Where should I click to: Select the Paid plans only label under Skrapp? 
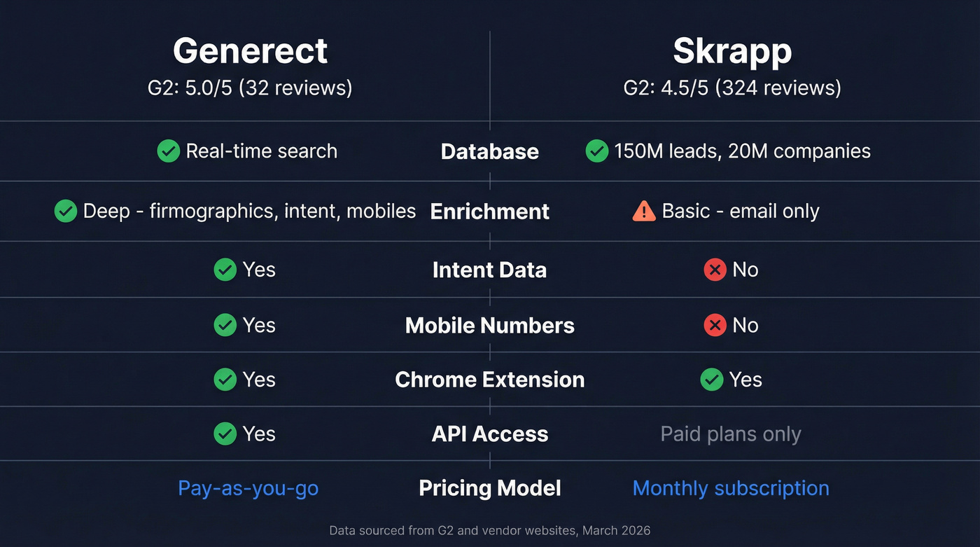click(x=731, y=434)
